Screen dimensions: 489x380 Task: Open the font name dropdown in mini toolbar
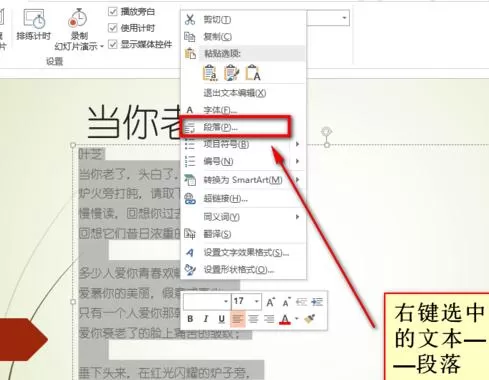tap(226, 302)
